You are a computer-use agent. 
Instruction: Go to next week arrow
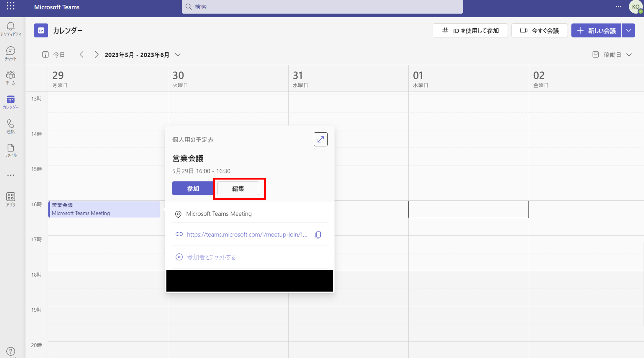click(96, 54)
